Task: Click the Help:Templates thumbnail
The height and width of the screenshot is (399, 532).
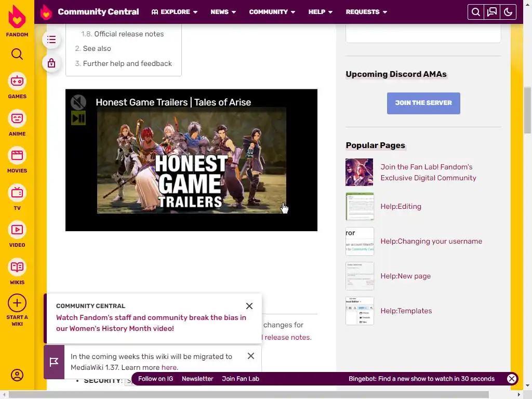Action: coord(360,311)
